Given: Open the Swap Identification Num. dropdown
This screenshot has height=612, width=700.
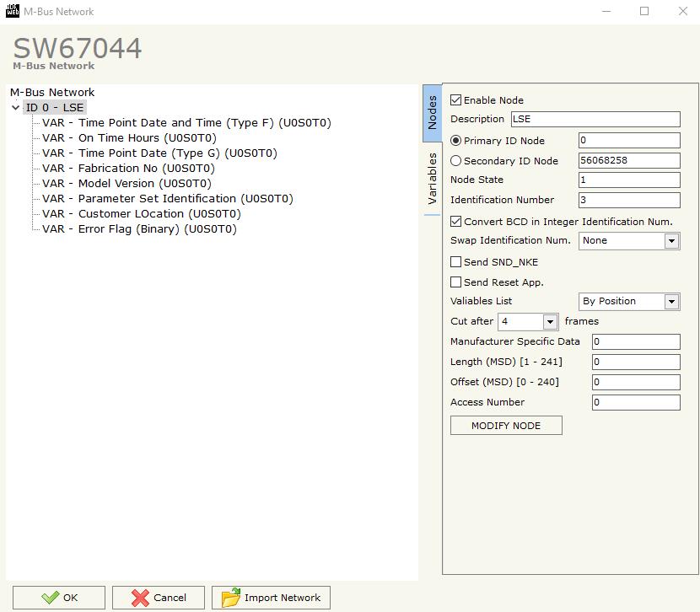Looking at the screenshot, I should click(671, 241).
